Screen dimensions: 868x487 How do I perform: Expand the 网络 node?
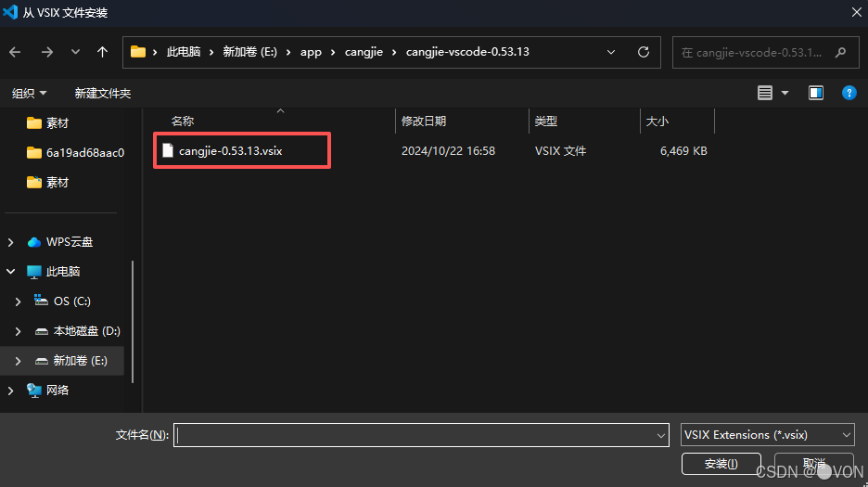pyautogui.click(x=10, y=391)
